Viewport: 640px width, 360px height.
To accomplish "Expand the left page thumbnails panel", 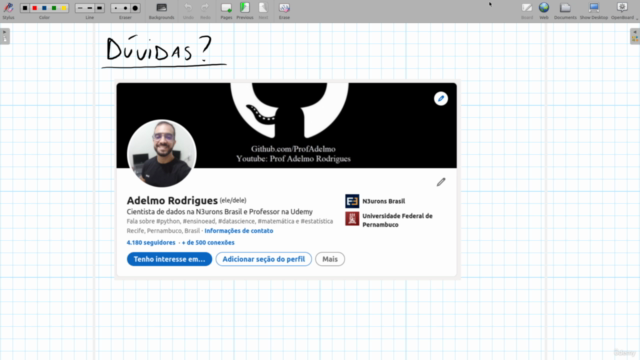I will tap(5, 36).
